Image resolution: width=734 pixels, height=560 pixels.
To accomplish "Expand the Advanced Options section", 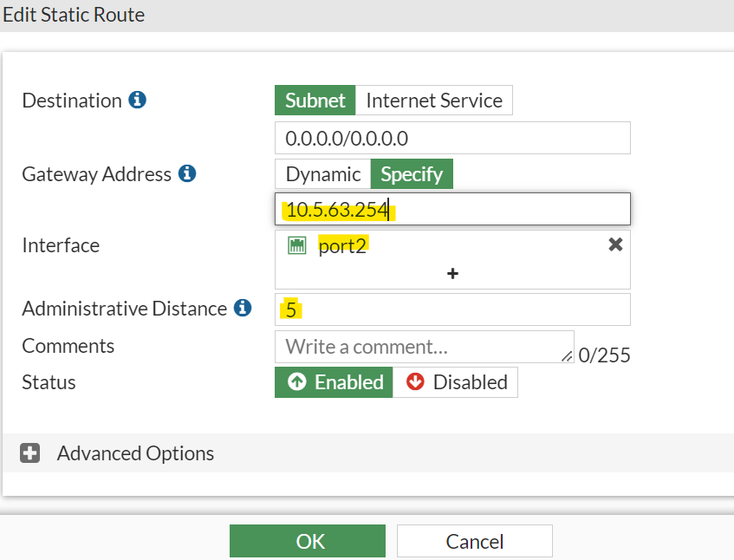I will pyautogui.click(x=30, y=453).
